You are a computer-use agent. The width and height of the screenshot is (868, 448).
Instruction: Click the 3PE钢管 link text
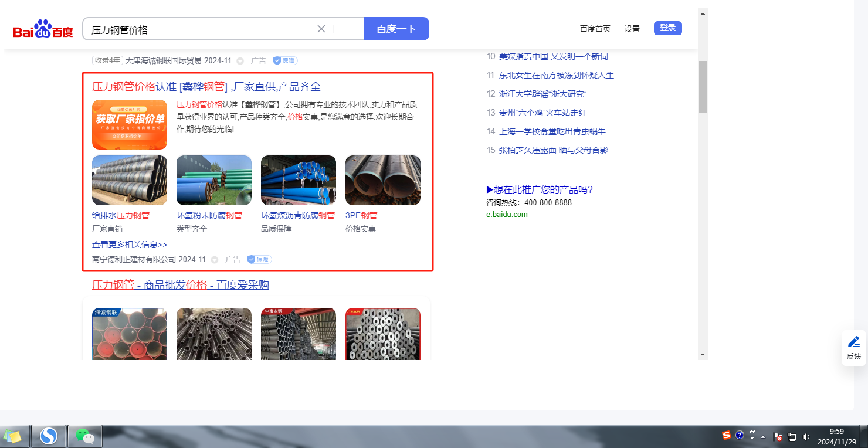tap(361, 215)
